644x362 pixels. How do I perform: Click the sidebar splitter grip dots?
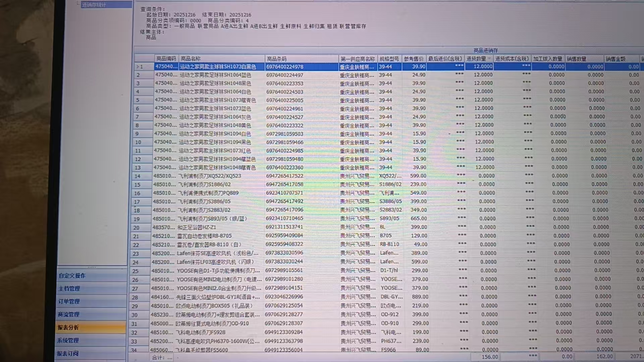[x=92, y=267]
